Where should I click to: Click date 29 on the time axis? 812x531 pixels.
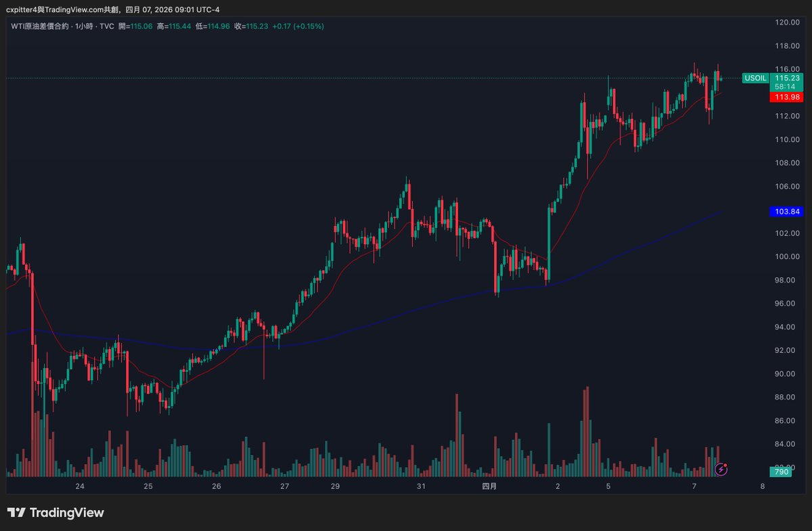point(335,486)
